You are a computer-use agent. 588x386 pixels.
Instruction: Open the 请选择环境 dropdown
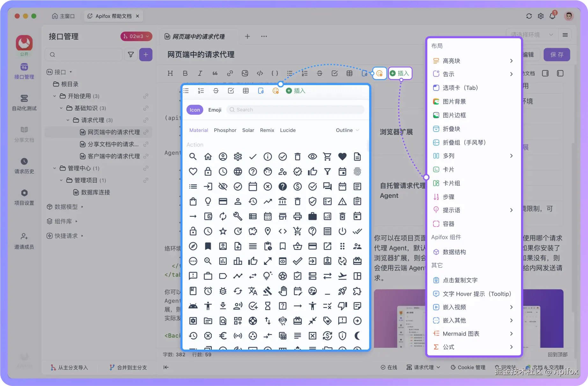[532, 35]
